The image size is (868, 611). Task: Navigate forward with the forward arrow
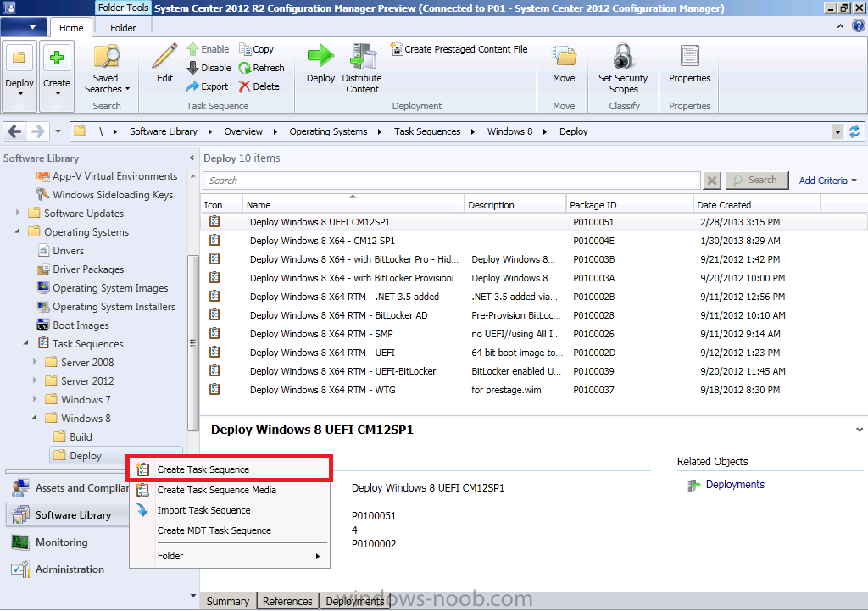point(37,131)
